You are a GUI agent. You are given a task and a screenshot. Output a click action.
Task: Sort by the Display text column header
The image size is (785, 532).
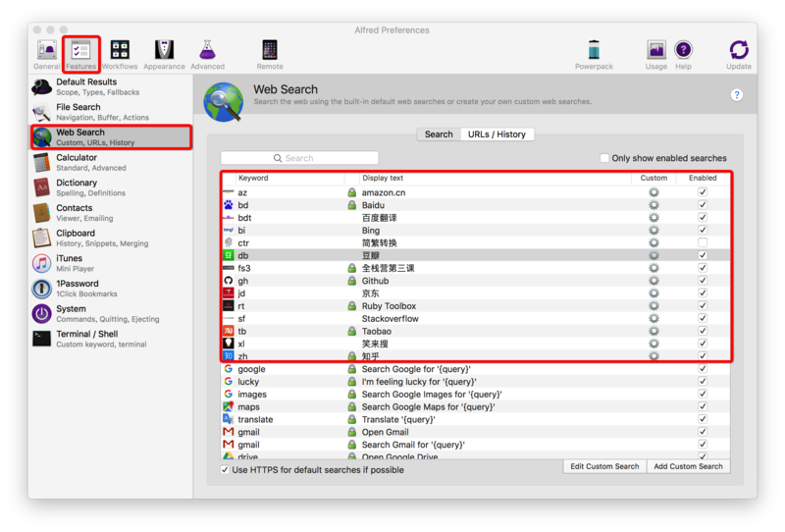click(496, 178)
